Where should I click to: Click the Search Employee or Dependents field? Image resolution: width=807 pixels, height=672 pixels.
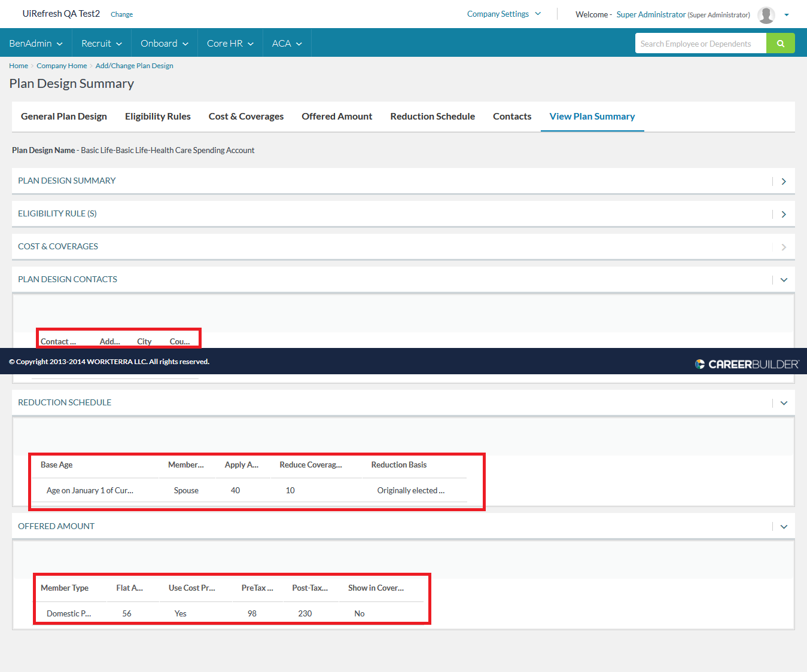click(700, 44)
